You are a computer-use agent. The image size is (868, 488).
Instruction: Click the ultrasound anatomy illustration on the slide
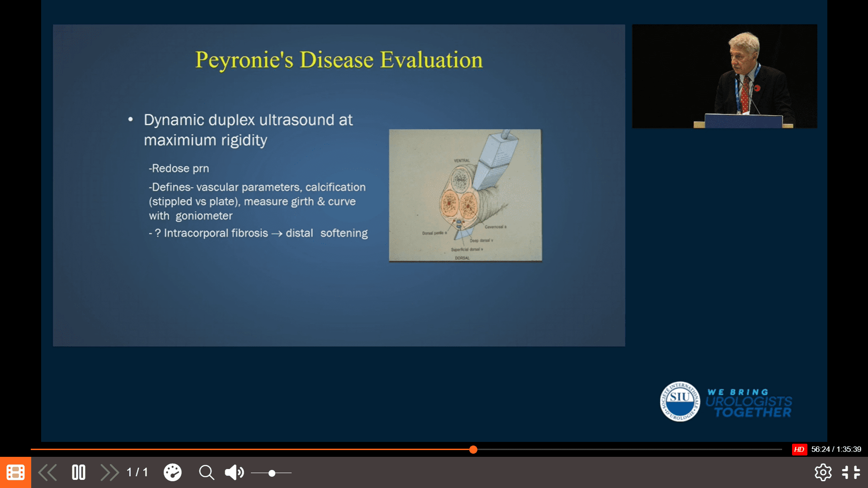coord(465,195)
